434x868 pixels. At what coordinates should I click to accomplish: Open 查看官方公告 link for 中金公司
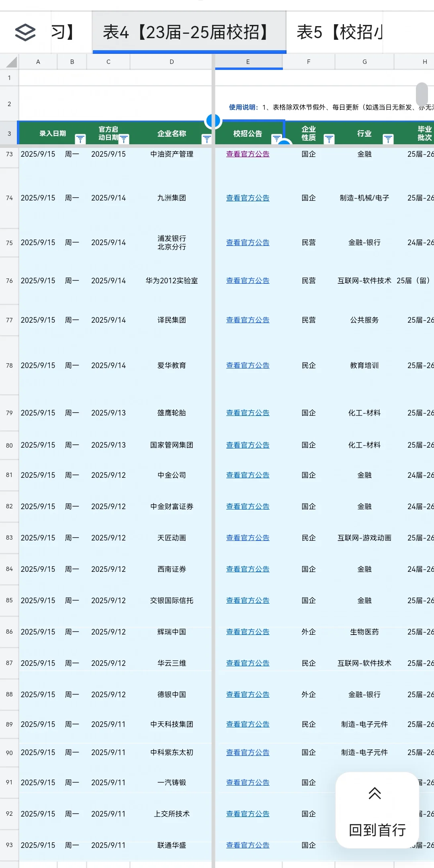point(248,475)
